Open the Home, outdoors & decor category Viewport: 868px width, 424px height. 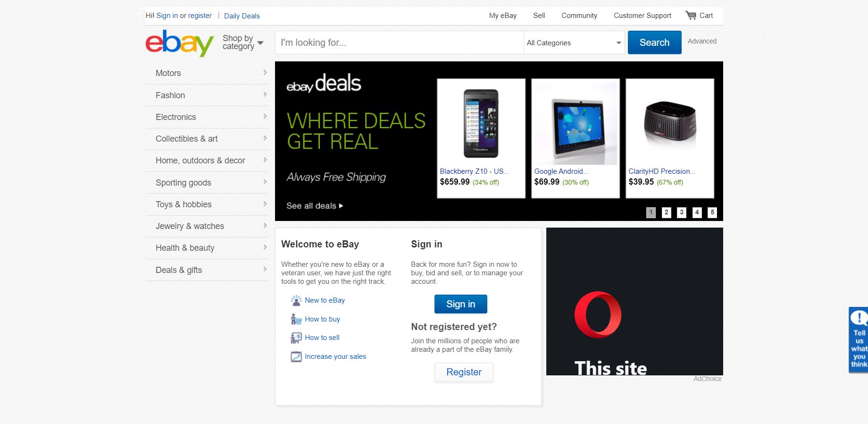(x=207, y=161)
